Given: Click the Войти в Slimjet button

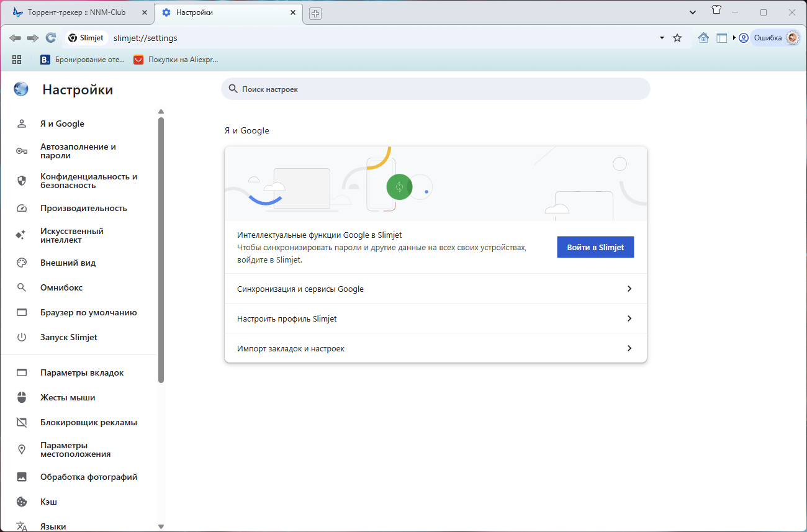Looking at the screenshot, I should tap(595, 247).
